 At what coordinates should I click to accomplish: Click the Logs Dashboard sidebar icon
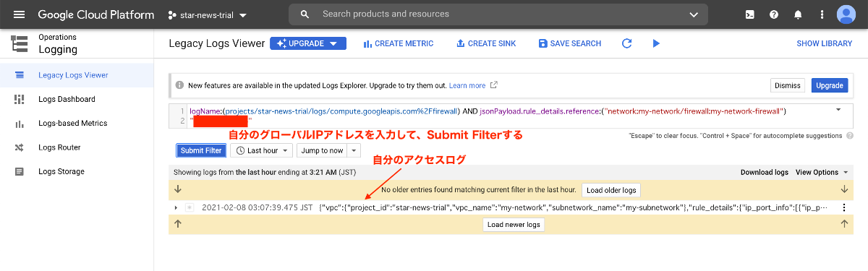click(20, 99)
